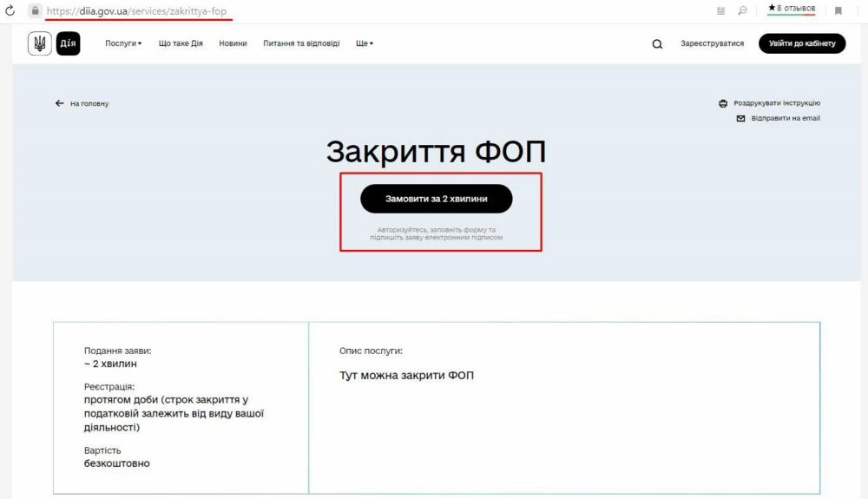The height and width of the screenshot is (499, 868).
Task: Click the envelope email icon
Action: (740, 118)
